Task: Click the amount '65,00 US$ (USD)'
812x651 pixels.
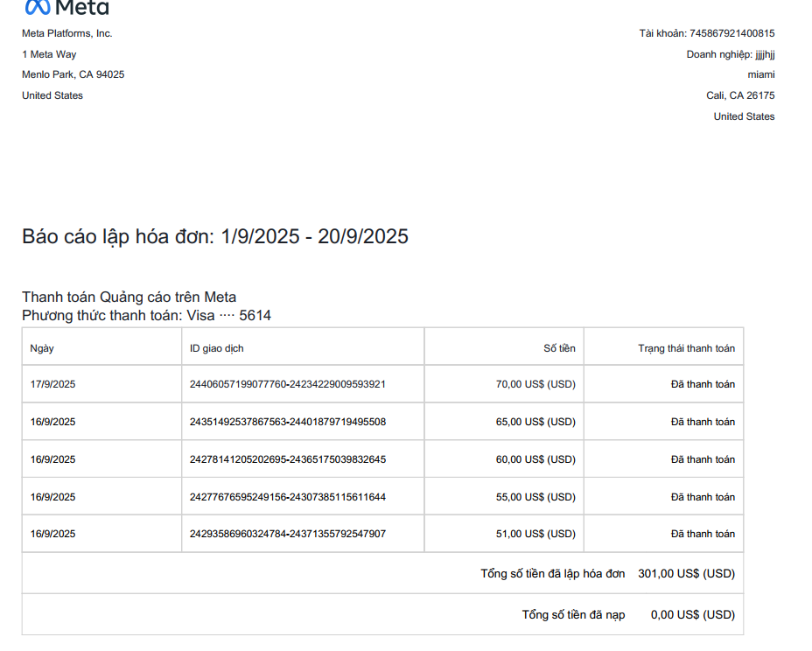Action: tap(536, 422)
